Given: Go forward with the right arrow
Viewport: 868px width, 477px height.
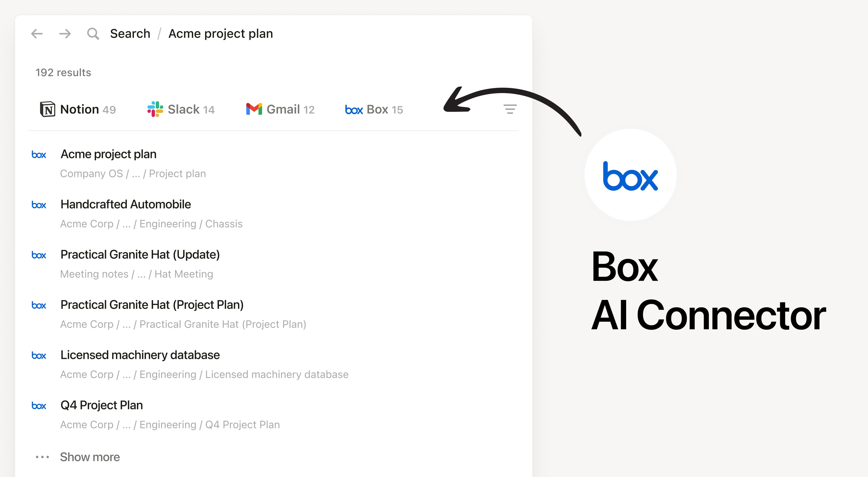Looking at the screenshot, I should point(65,34).
